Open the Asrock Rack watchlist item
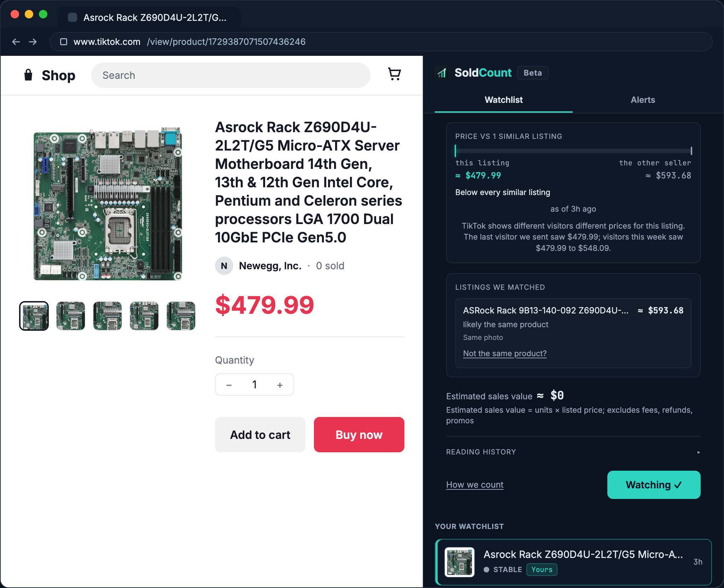This screenshot has height=588, width=724. tap(573, 562)
